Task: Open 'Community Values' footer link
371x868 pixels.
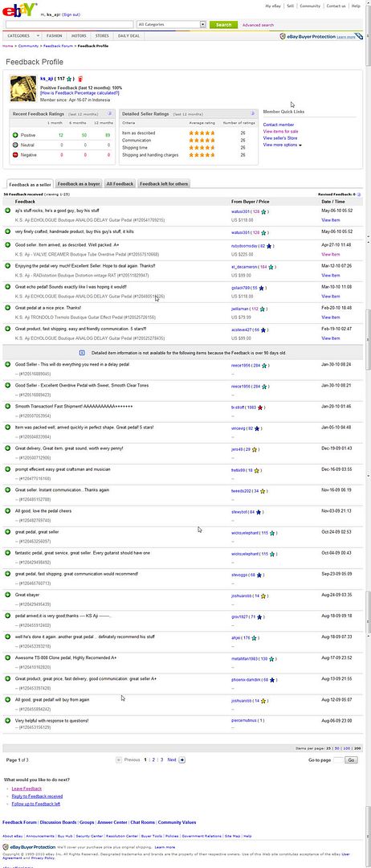Action: (x=177, y=823)
